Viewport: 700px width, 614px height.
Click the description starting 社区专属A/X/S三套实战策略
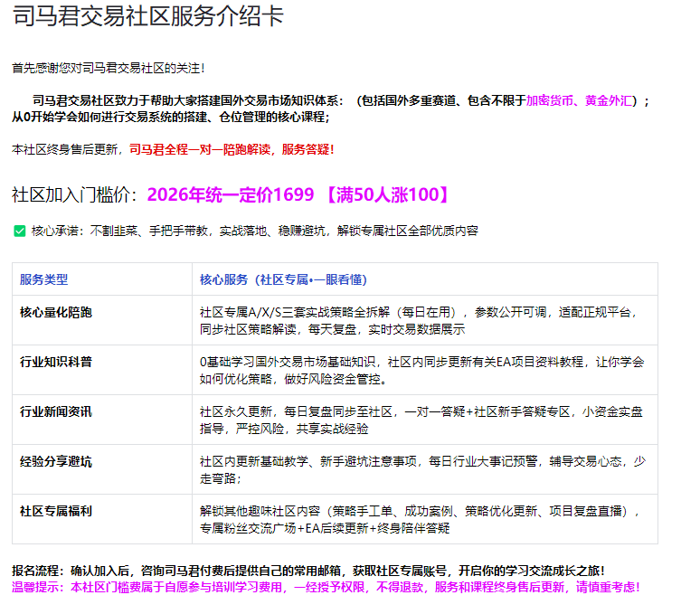[x=419, y=321]
